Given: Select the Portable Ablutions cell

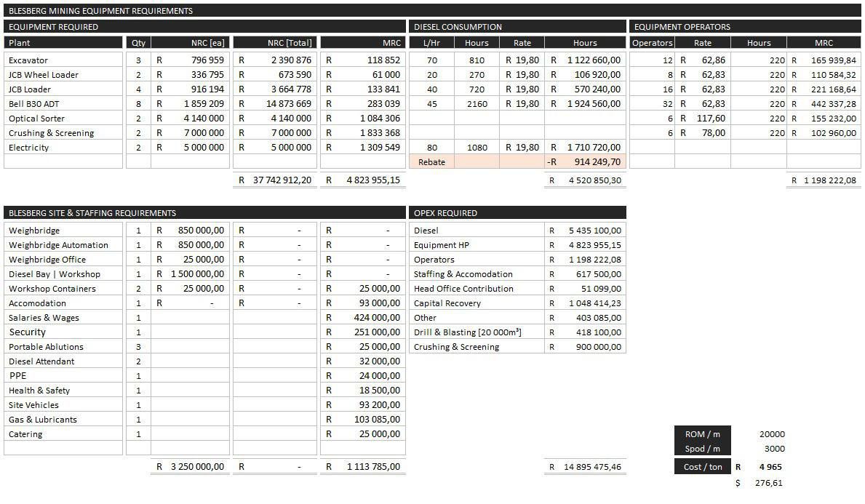Looking at the screenshot, I should pos(63,347).
